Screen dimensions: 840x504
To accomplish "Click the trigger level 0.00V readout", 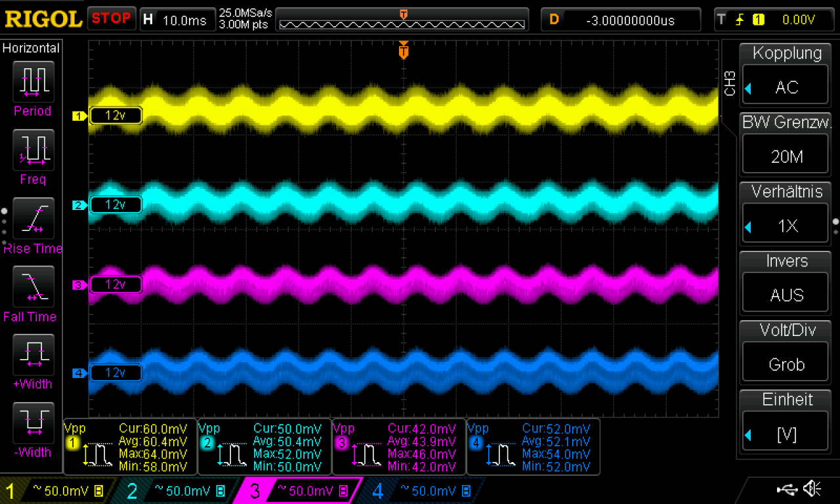I will point(799,20).
